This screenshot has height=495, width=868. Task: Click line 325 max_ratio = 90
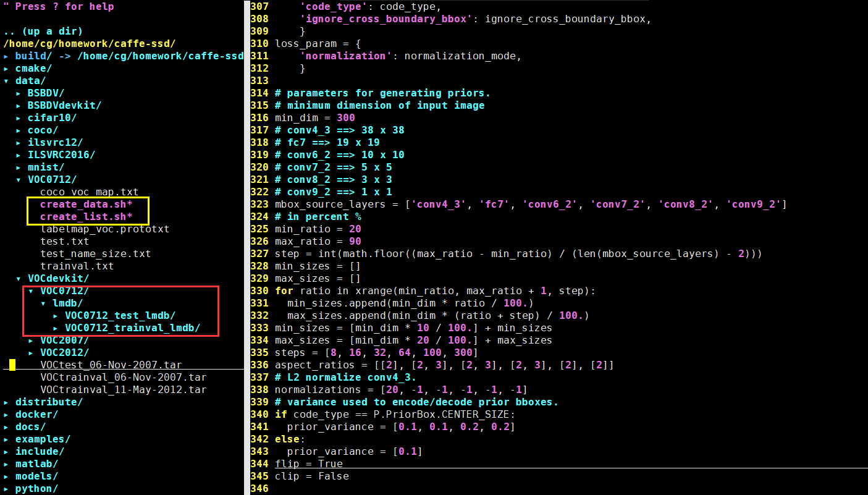318,242
